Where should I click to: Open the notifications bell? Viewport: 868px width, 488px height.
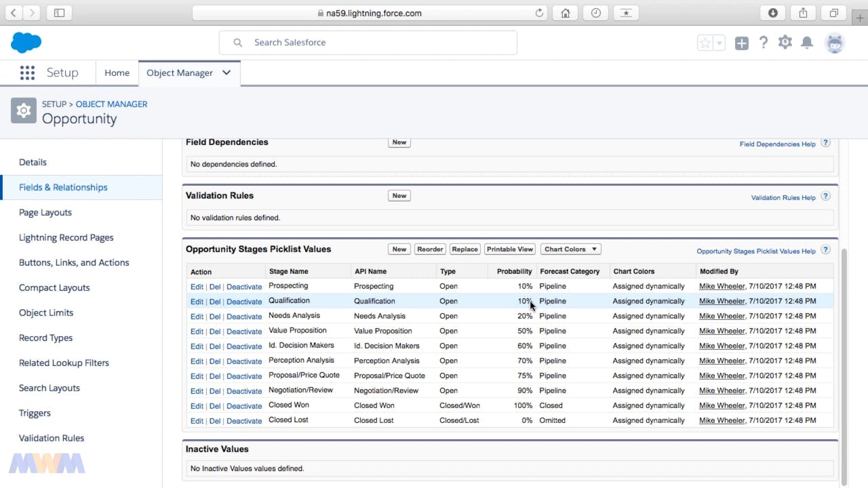(807, 43)
